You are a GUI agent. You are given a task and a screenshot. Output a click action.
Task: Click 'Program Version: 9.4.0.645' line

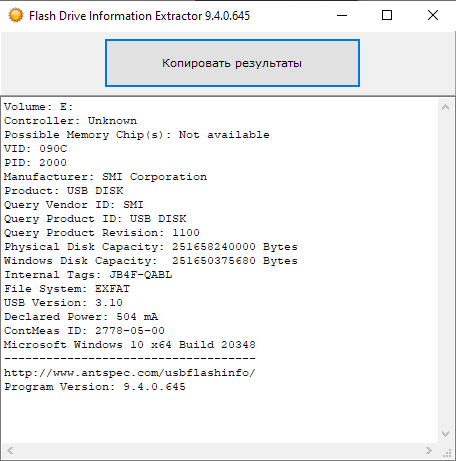[95, 387]
